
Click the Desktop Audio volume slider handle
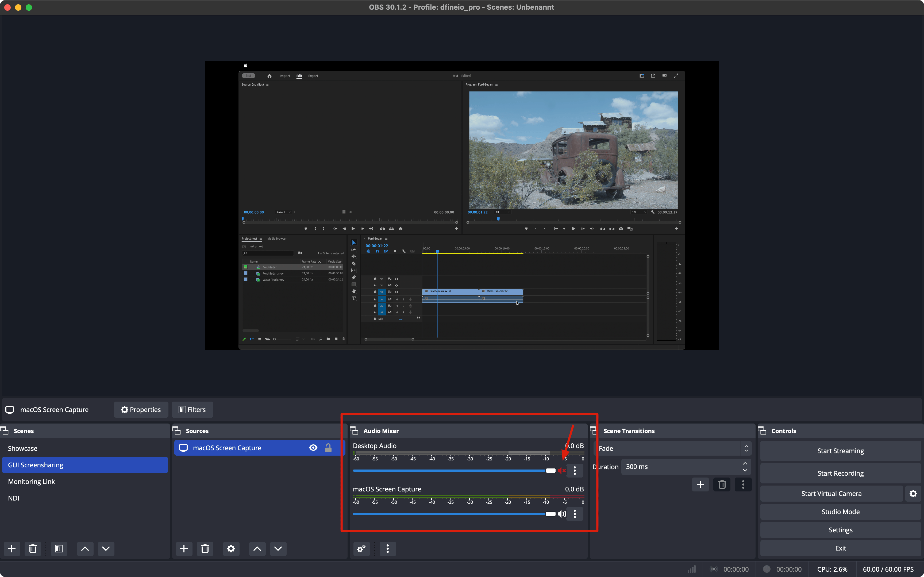point(550,471)
